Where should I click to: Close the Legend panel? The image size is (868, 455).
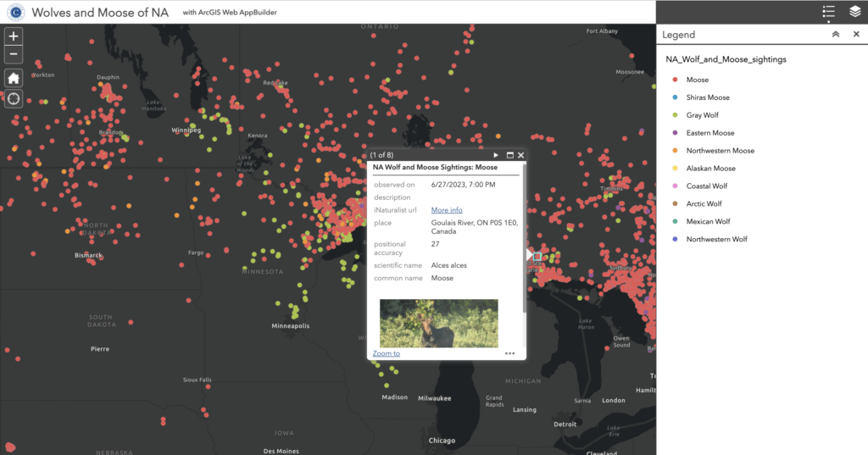[x=856, y=35]
